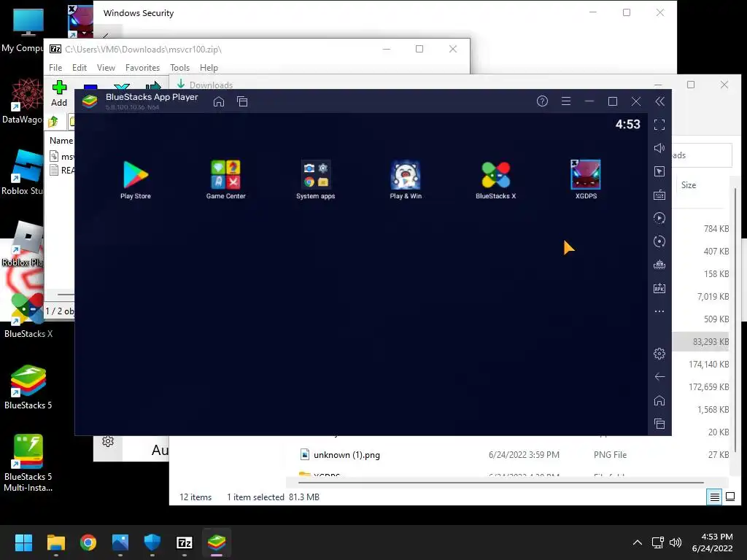This screenshot has width=747, height=560.
Task: Launch Game Center in BlueStacks
Action: (226, 179)
